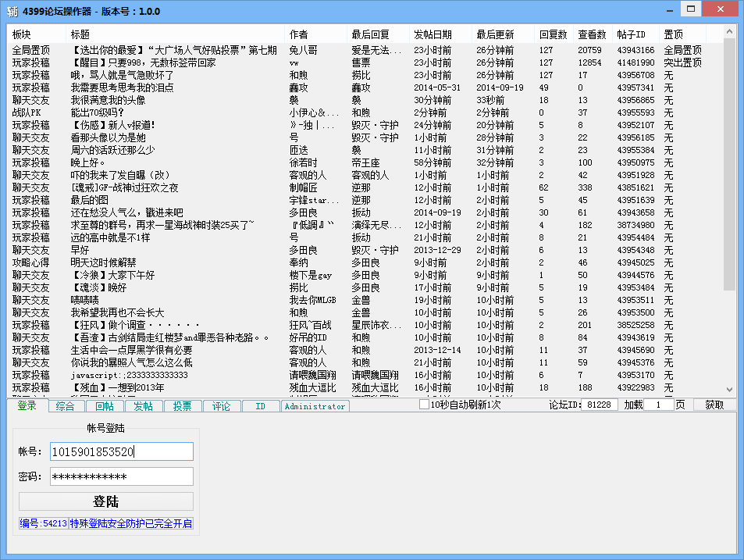744x560 pixels.
Task: Switch to the Administrator tab
Action: tap(315, 406)
